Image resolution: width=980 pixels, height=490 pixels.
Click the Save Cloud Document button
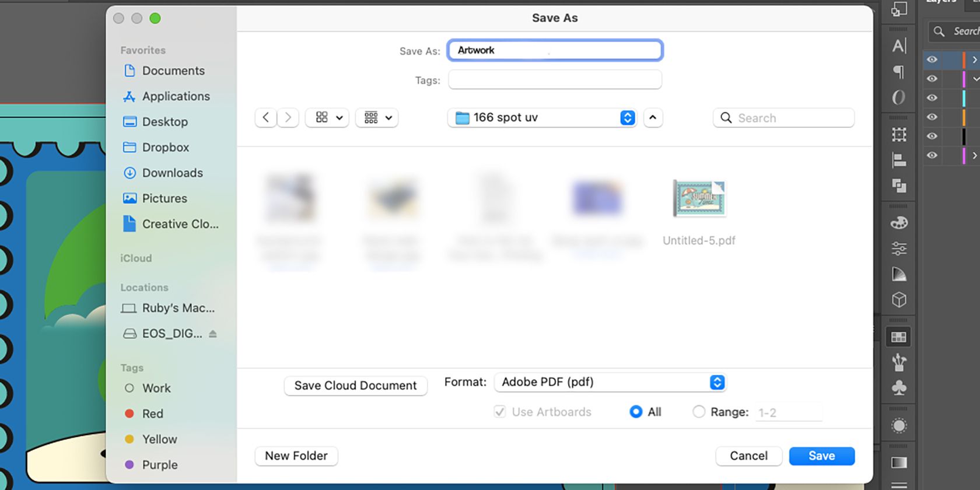tap(355, 386)
